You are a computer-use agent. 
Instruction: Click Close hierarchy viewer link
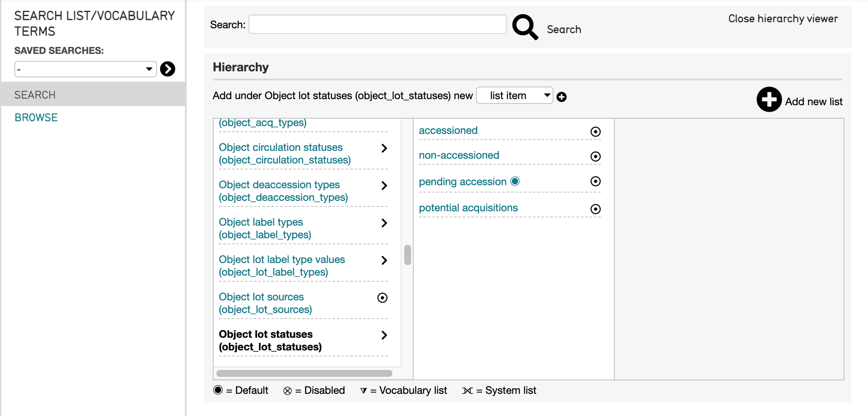click(783, 19)
